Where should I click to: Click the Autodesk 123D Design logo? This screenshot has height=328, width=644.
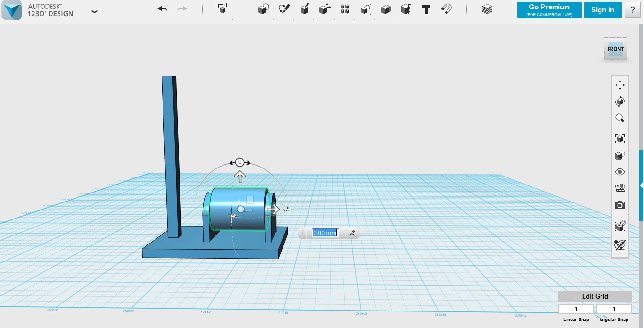(x=12, y=10)
